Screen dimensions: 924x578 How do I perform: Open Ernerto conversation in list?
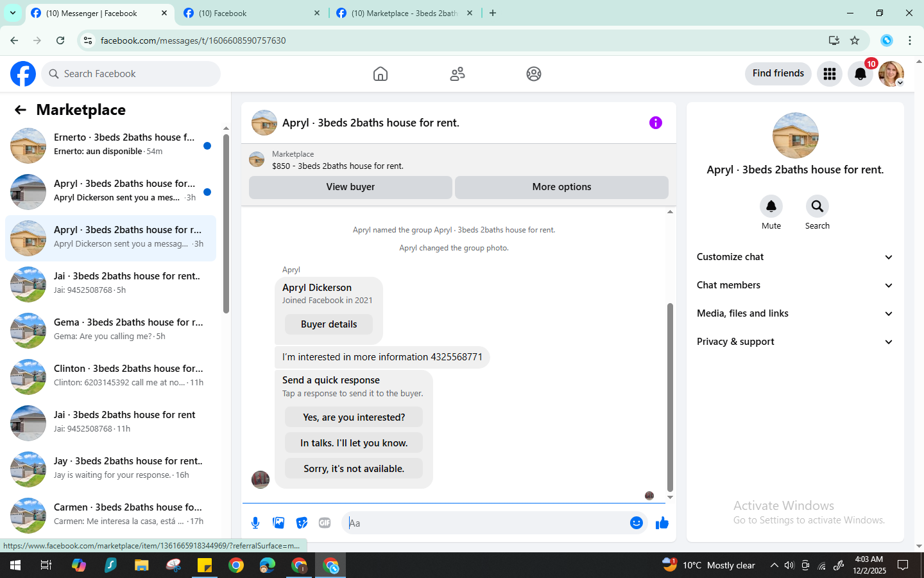coord(110,146)
